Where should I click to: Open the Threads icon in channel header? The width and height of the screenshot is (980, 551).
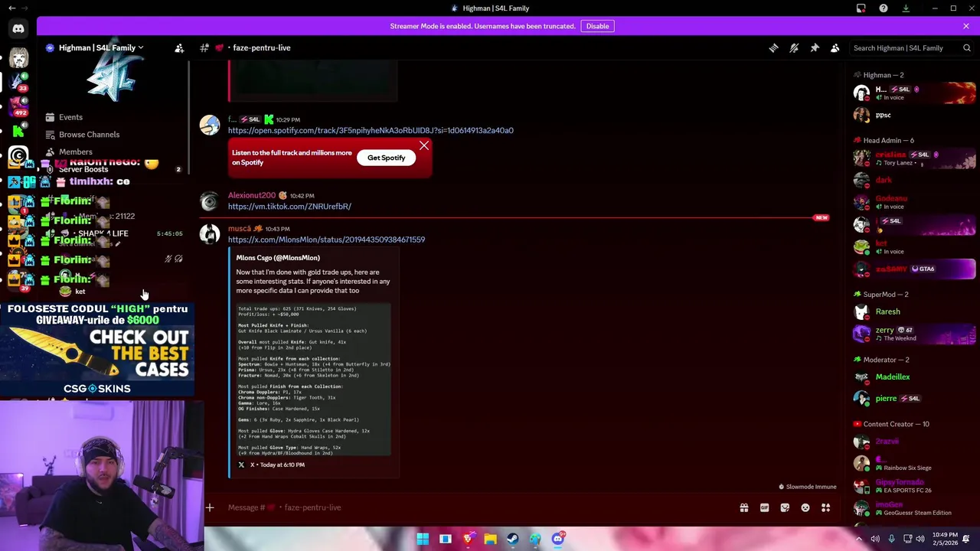773,47
